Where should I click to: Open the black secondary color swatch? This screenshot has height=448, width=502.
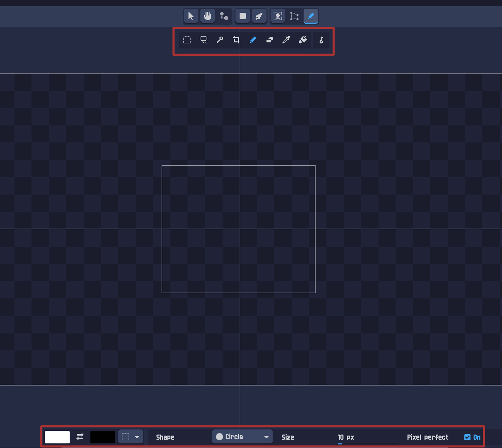click(103, 437)
